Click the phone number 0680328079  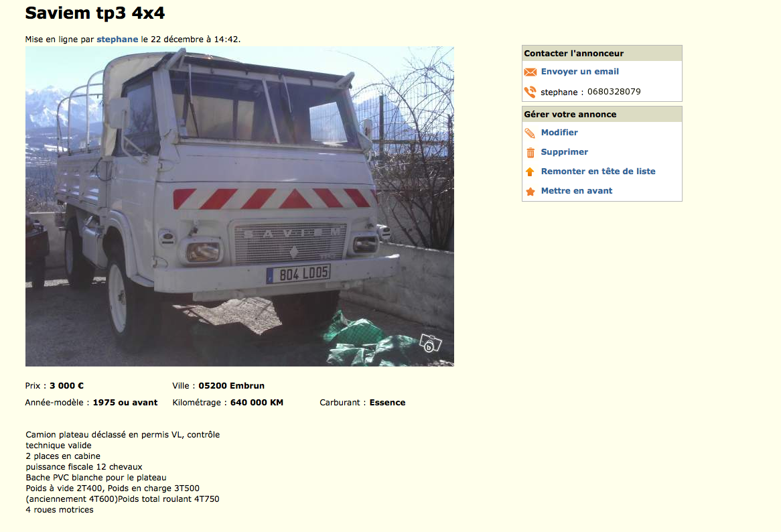(x=614, y=92)
